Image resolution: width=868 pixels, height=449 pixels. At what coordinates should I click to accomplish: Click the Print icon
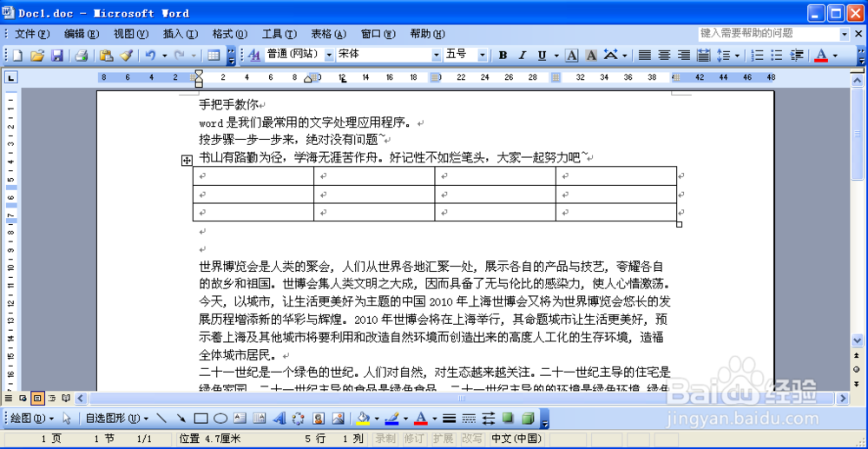[x=82, y=56]
